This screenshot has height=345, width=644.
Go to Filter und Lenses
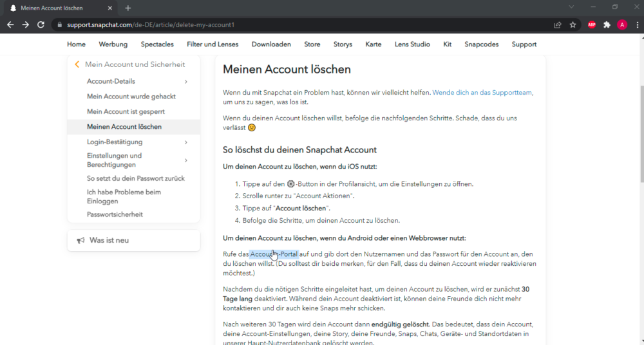[x=213, y=44]
